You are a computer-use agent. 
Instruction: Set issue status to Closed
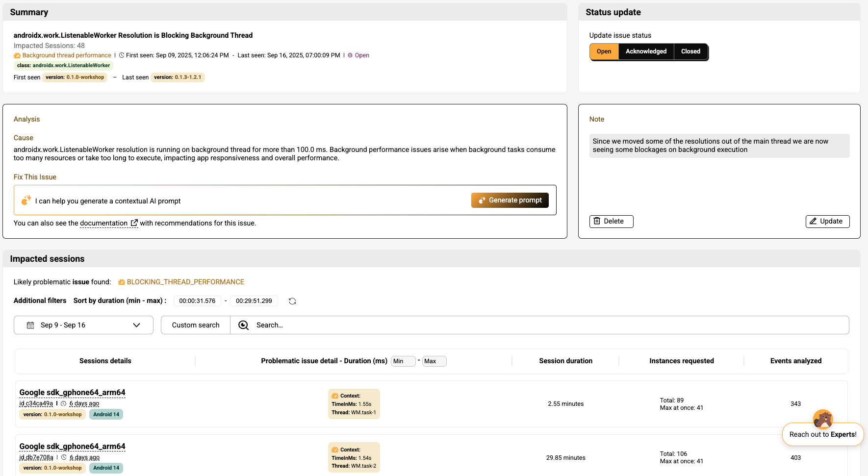tap(690, 51)
